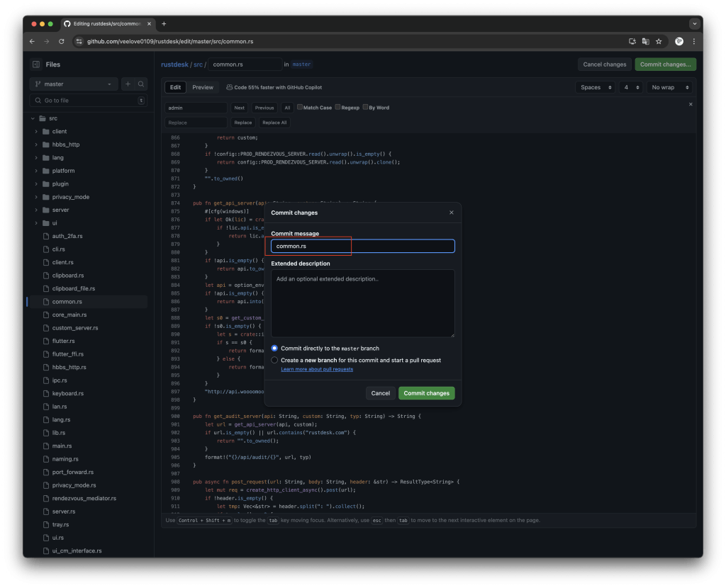
Task: Open the master branch dropdown
Action: pyautogui.click(x=74, y=84)
